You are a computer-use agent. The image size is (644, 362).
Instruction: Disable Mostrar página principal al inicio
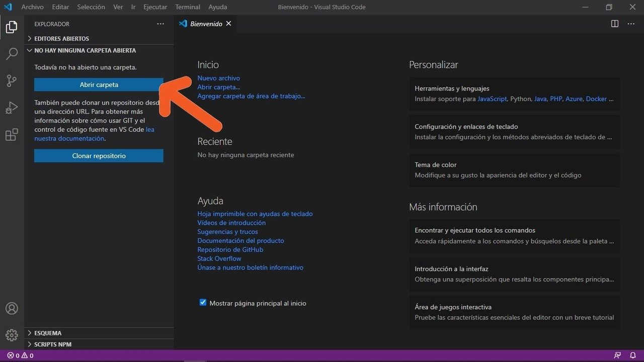click(x=203, y=302)
